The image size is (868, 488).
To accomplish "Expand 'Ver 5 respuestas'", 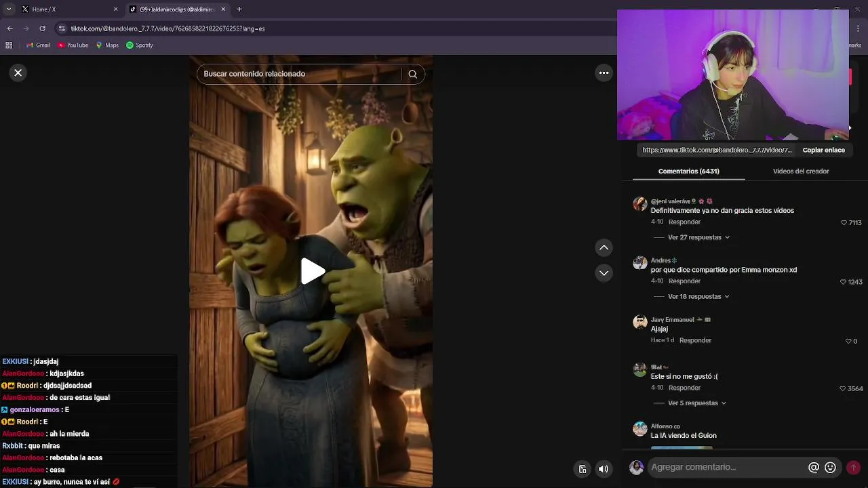I will (x=697, y=403).
